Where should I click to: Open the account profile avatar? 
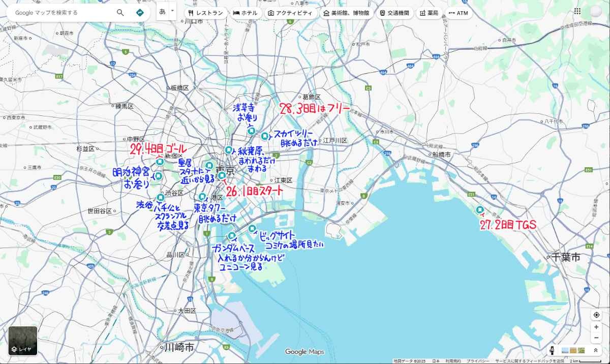pos(595,12)
